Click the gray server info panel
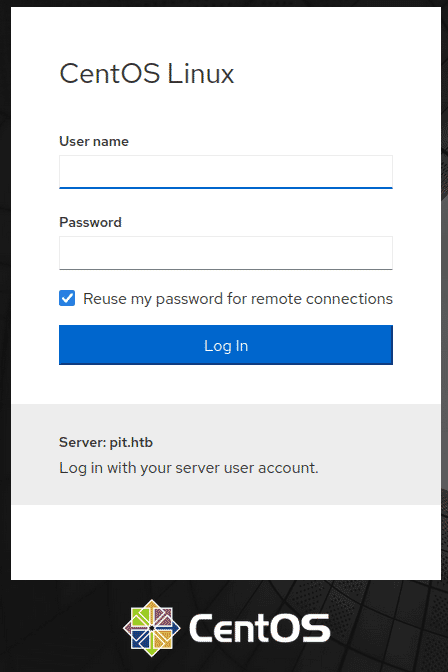This screenshot has width=448, height=672. (x=226, y=454)
